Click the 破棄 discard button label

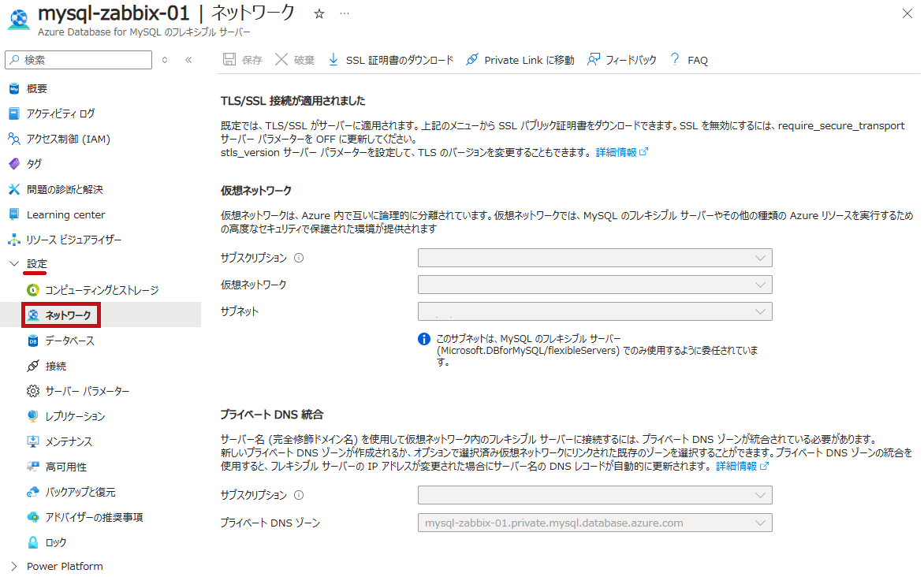point(304,60)
